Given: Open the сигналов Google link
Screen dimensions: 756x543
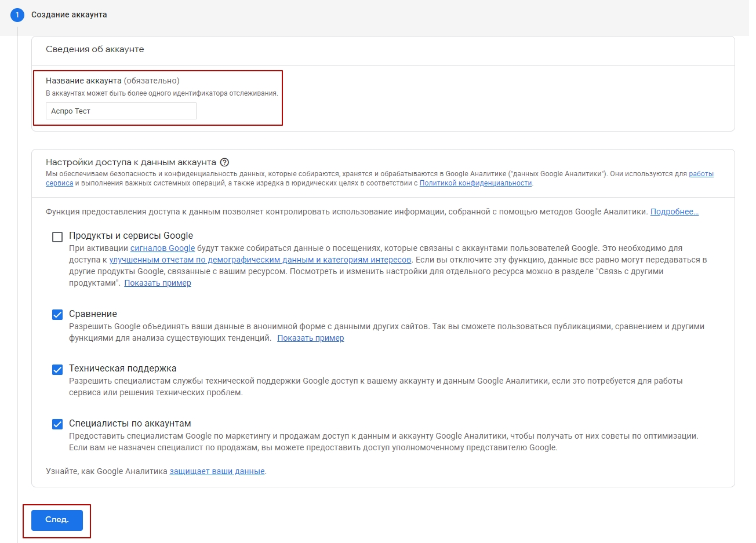Looking at the screenshot, I should (162, 248).
